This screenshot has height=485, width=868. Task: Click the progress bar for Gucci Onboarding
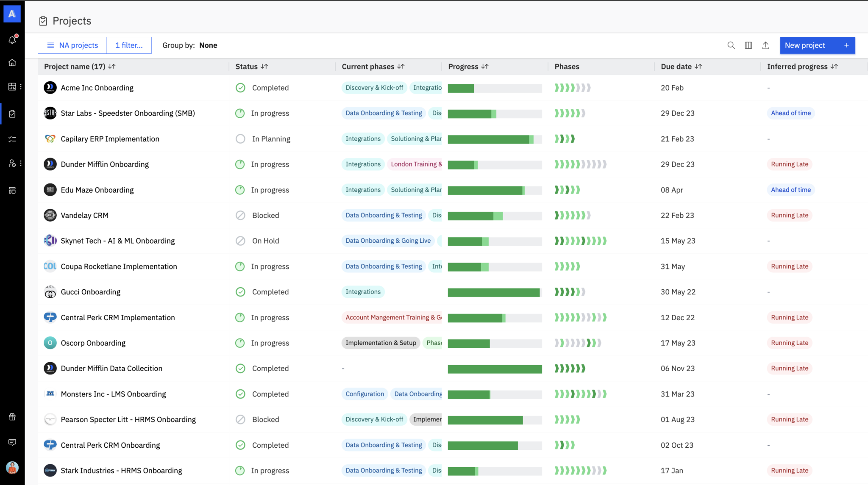[x=494, y=292]
